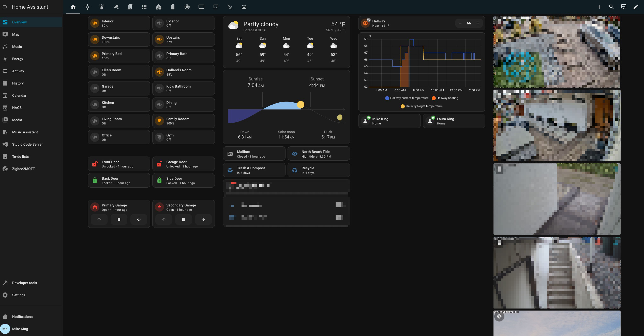644x336 pixels.
Task: Open Notifications panel
Action: pos(31,317)
